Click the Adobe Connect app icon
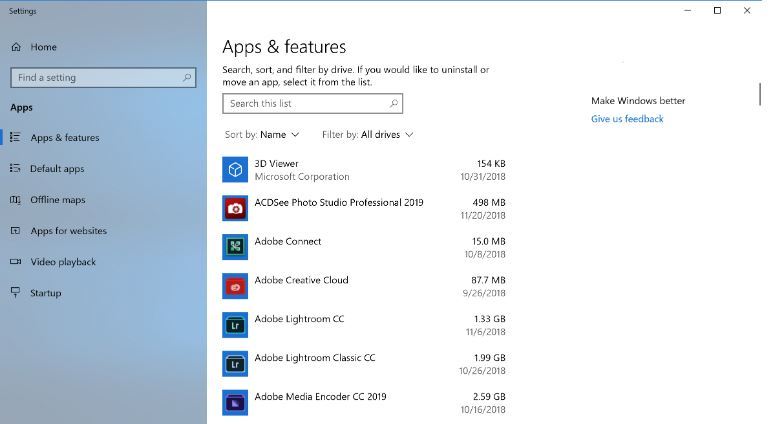This screenshot has height=424, width=774. tap(235, 247)
